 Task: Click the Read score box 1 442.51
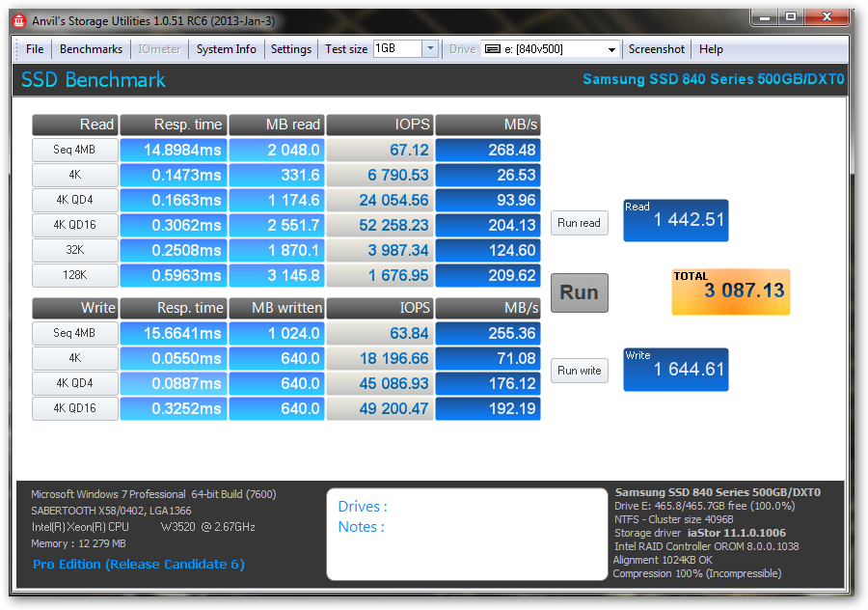coord(675,220)
